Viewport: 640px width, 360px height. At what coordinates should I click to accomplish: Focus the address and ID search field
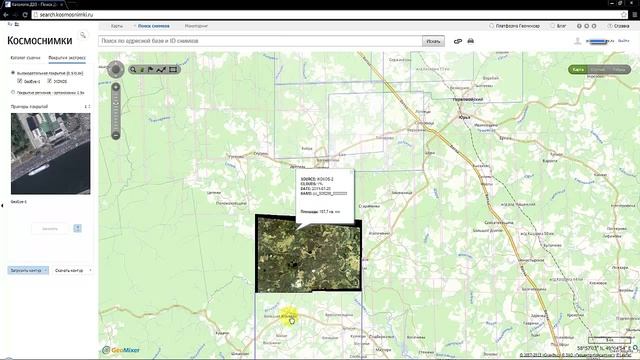coord(260,41)
